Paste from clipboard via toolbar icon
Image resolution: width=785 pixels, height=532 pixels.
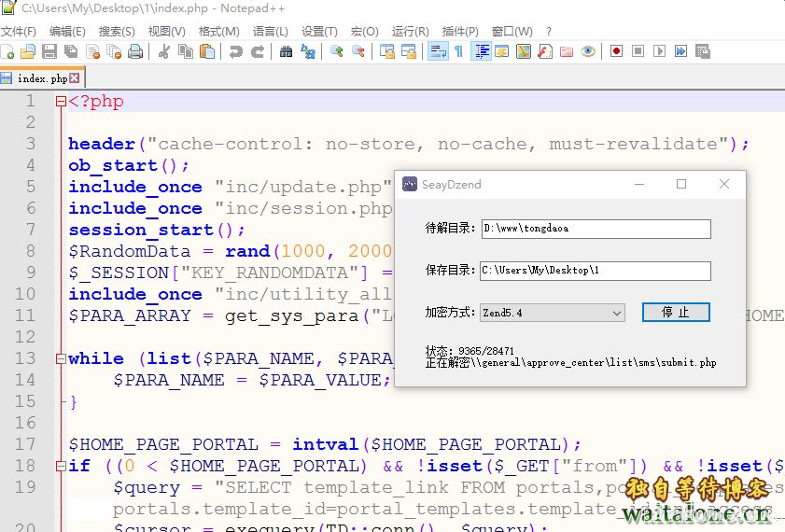pos(207,51)
